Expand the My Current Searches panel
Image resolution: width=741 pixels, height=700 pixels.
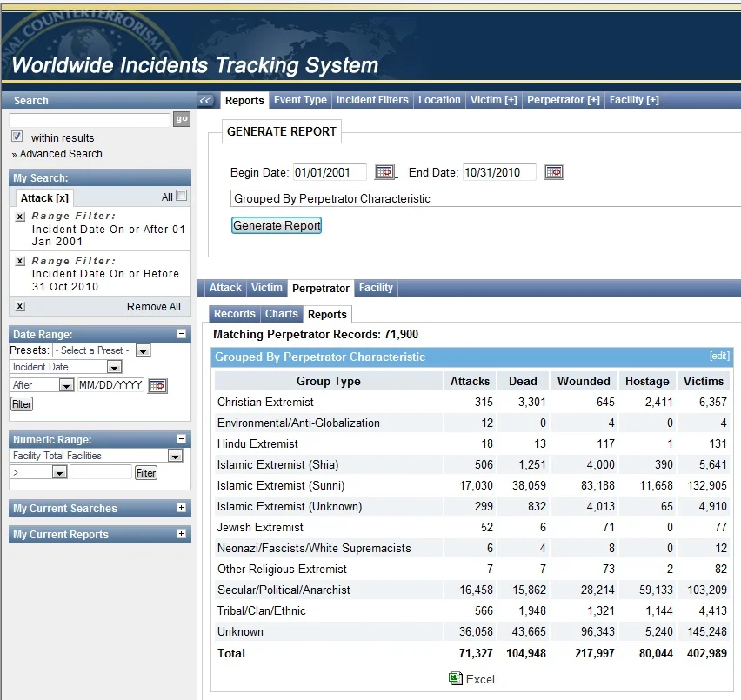pyautogui.click(x=181, y=508)
